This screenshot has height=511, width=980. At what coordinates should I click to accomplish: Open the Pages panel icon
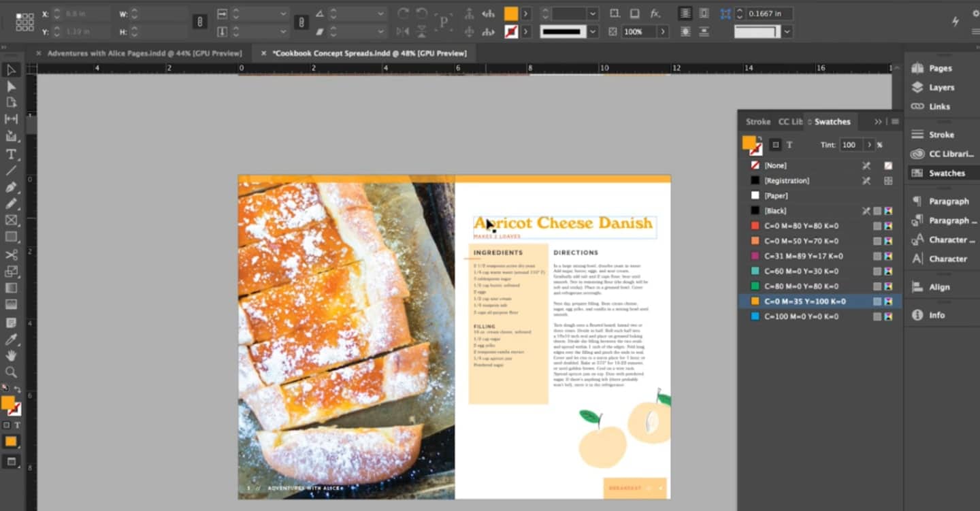pyautogui.click(x=940, y=68)
